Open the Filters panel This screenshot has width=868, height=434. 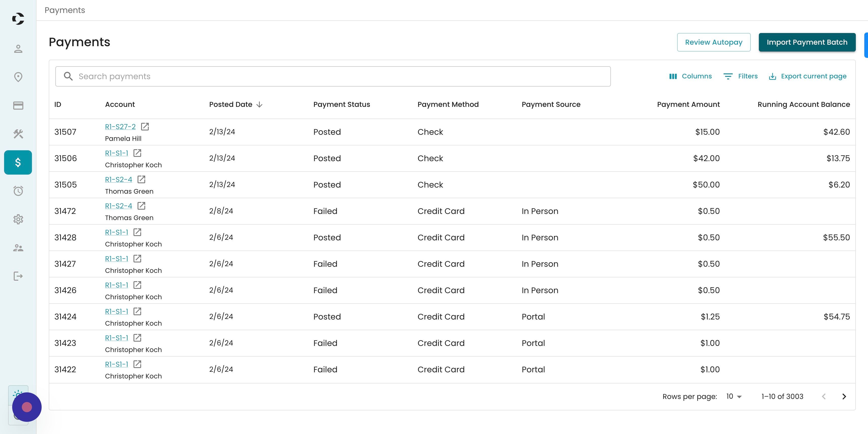click(x=741, y=76)
